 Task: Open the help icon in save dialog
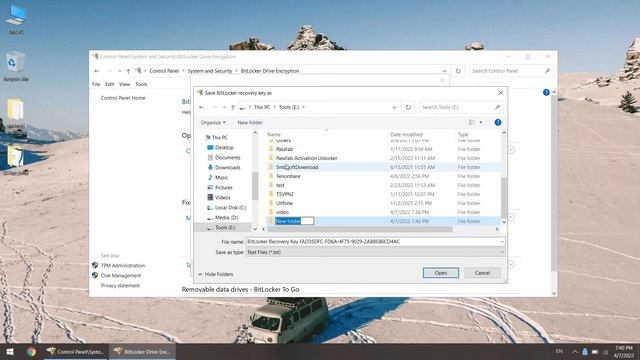pyautogui.click(x=498, y=122)
